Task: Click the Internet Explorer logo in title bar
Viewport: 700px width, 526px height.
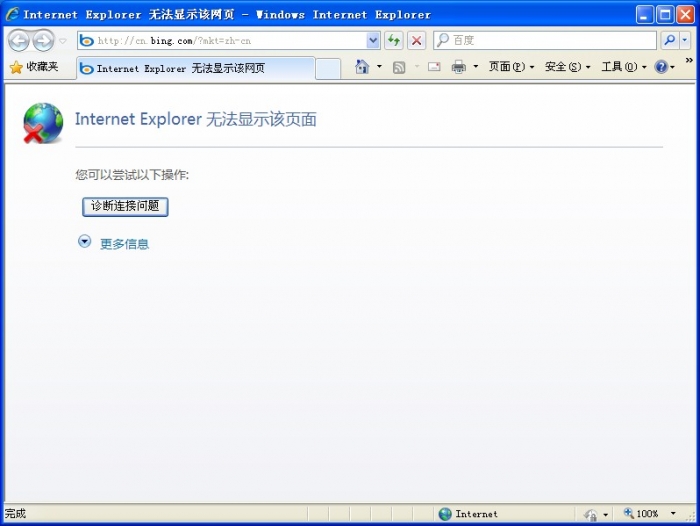Action: click(12, 14)
